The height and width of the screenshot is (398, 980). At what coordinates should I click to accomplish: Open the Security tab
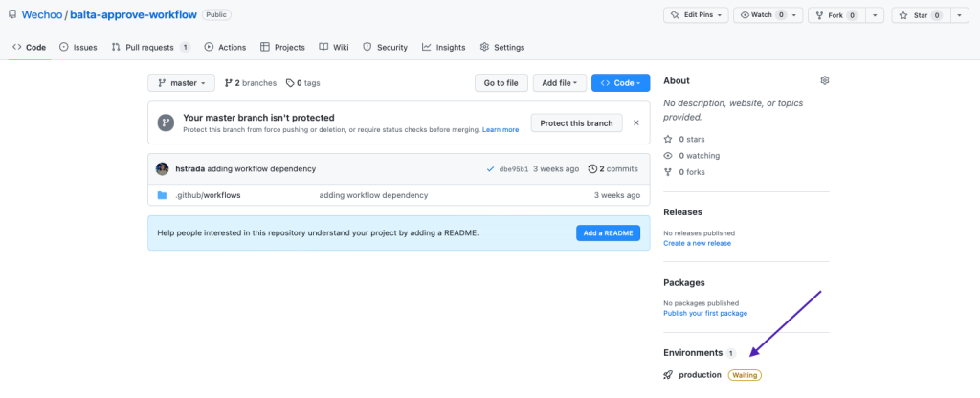pyautogui.click(x=385, y=47)
